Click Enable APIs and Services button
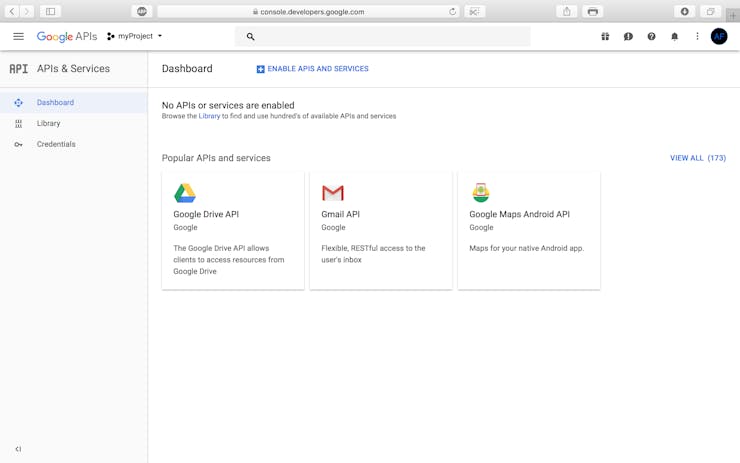Viewport: 740px width, 463px height. [312, 69]
